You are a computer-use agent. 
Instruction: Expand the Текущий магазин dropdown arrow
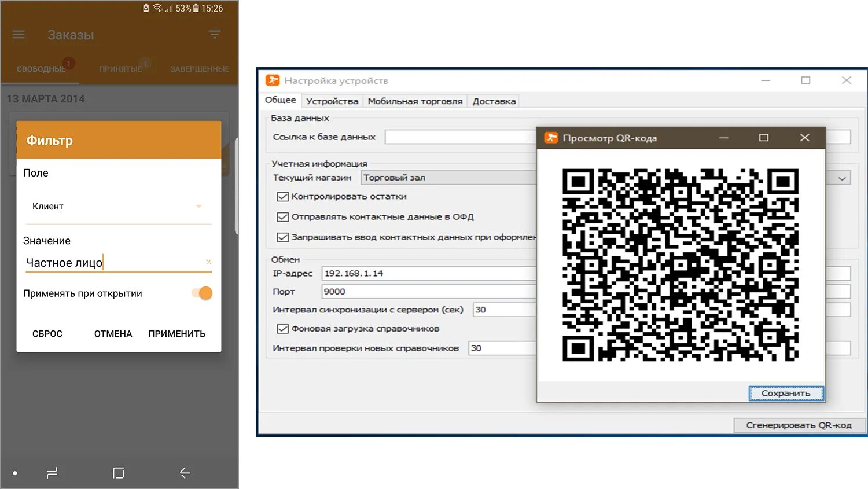[x=842, y=178]
